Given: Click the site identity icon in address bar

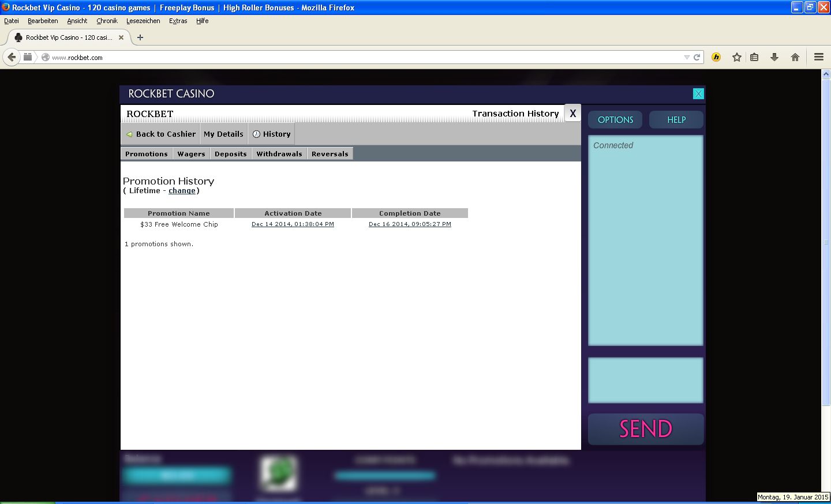Looking at the screenshot, I should [46, 57].
